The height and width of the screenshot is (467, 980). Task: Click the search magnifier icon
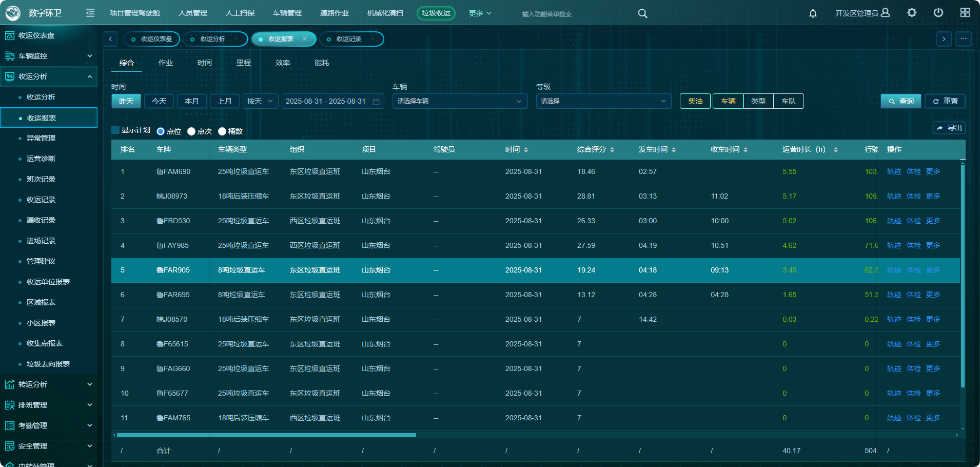click(642, 14)
